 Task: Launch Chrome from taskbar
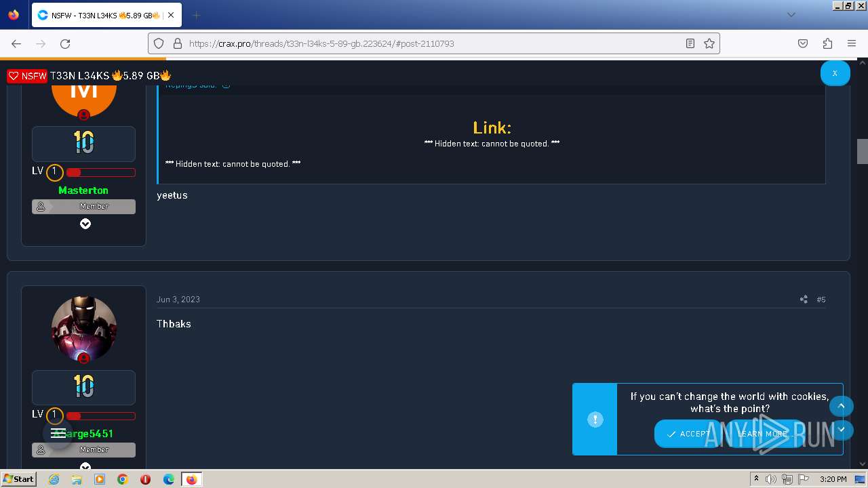coord(123,479)
